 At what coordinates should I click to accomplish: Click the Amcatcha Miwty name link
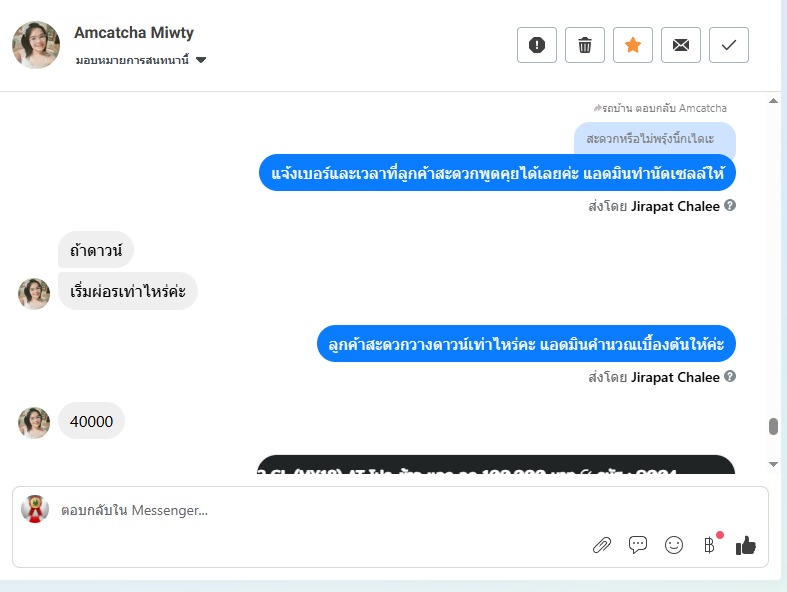(134, 33)
